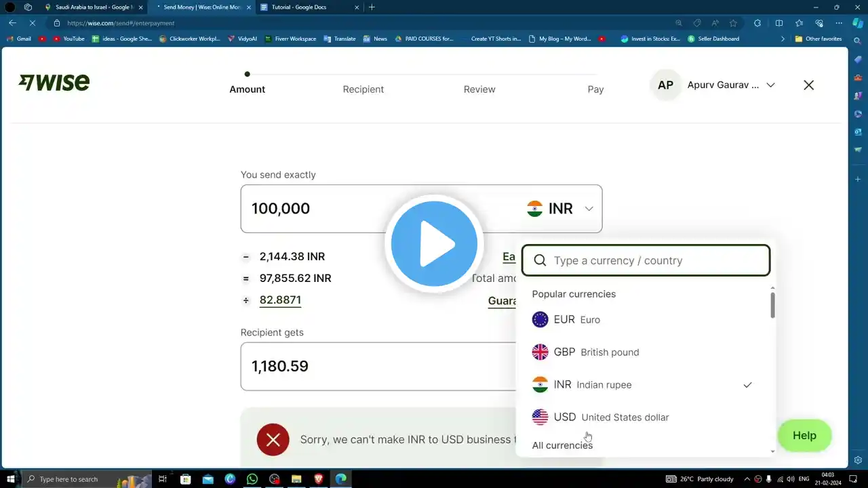The height and width of the screenshot is (488, 868).
Task: Edit the 1,180.59 recipient amount field
Action: 378,366
